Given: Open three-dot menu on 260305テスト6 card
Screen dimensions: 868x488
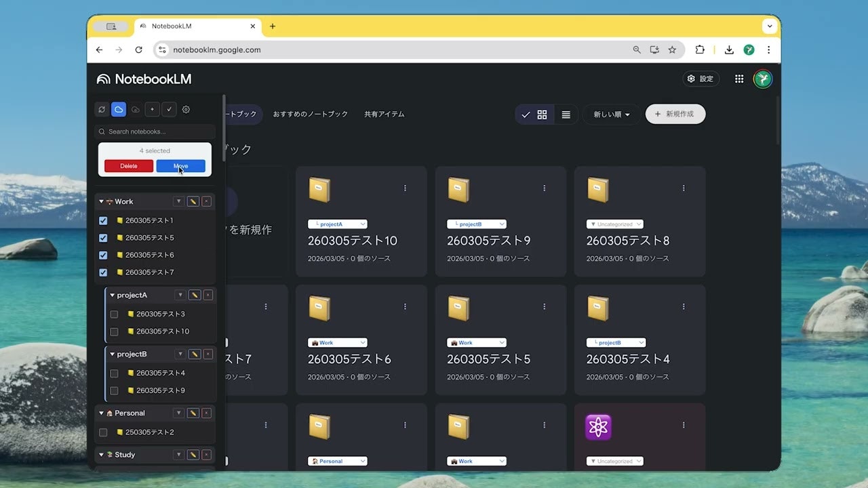Looking at the screenshot, I should click(x=405, y=306).
